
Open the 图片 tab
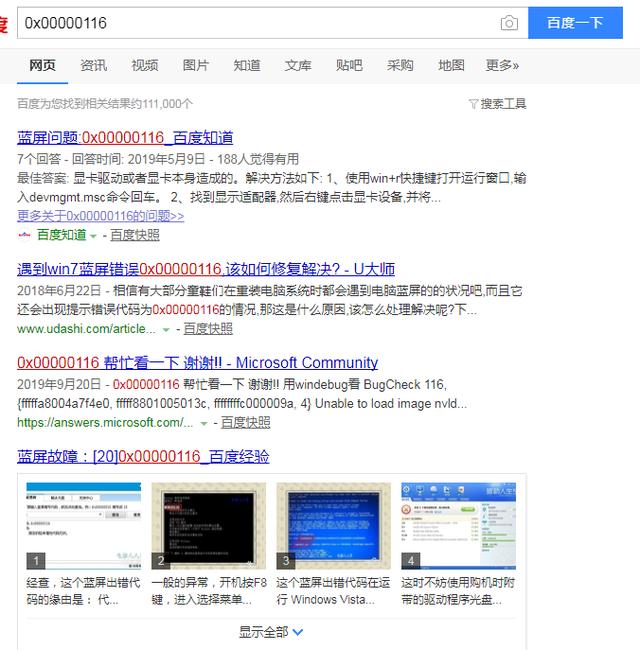(x=196, y=65)
